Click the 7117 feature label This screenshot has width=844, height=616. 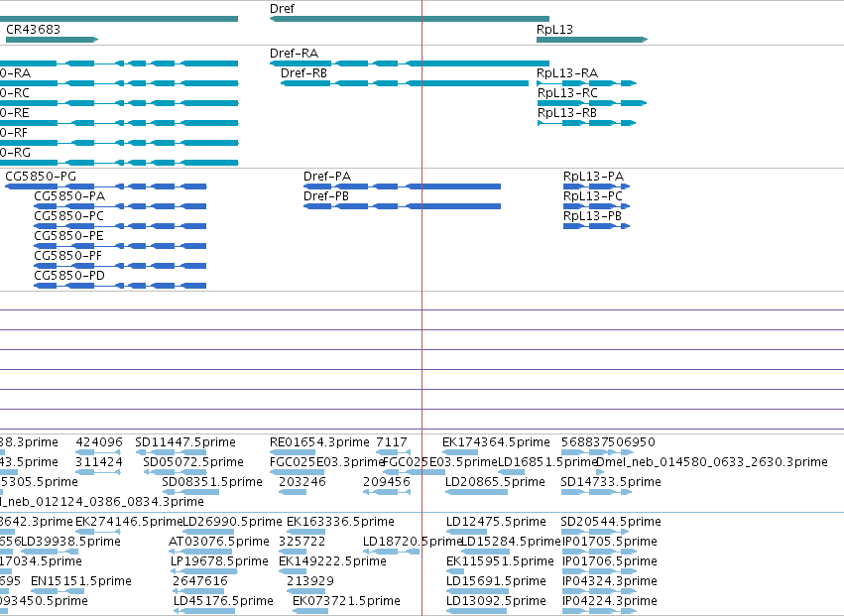392,442
